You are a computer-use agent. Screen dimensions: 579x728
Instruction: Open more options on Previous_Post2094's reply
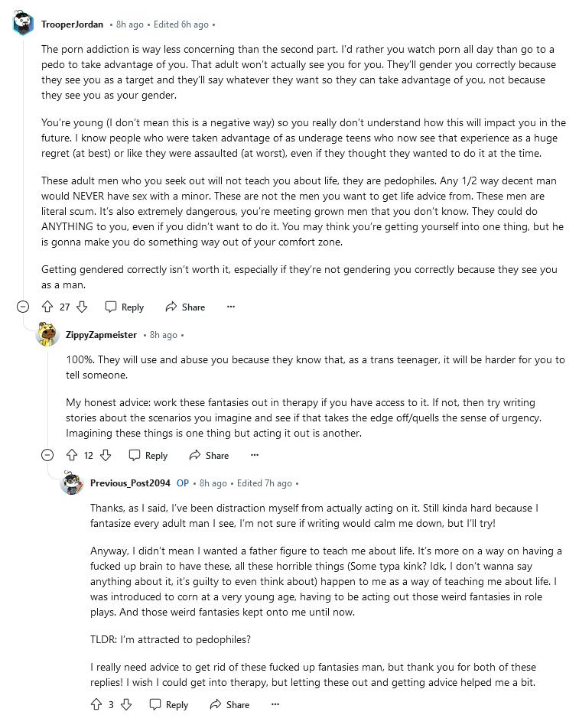click(275, 704)
